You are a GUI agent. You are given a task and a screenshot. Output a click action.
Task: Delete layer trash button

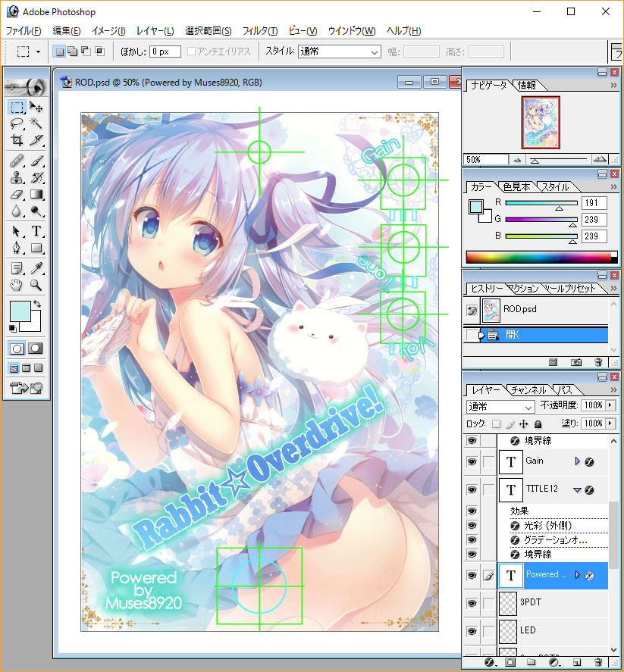click(x=599, y=662)
